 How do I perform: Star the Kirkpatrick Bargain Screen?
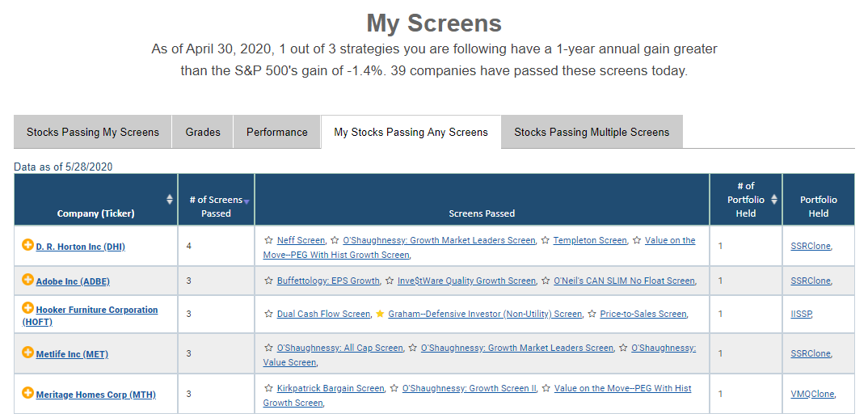tap(268, 388)
